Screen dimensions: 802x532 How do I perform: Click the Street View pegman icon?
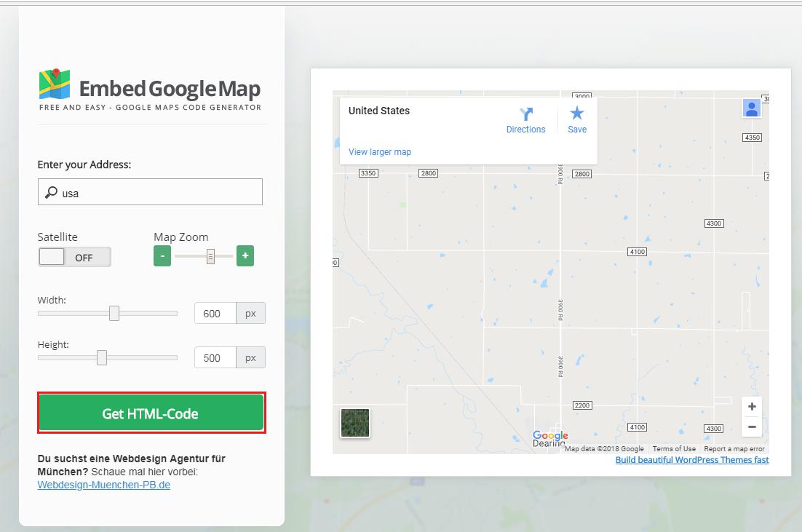click(x=751, y=108)
